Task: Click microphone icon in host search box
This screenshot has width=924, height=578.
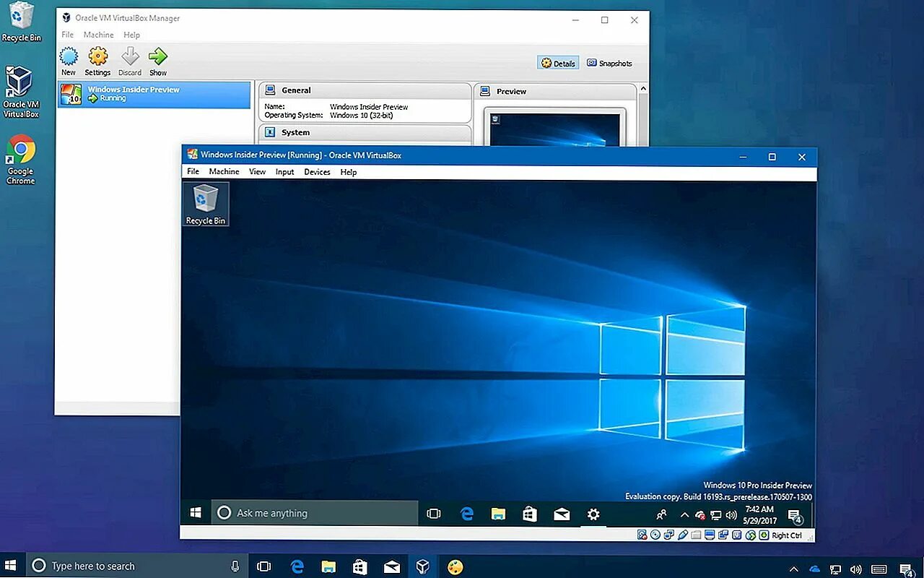Action: coord(235,566)
